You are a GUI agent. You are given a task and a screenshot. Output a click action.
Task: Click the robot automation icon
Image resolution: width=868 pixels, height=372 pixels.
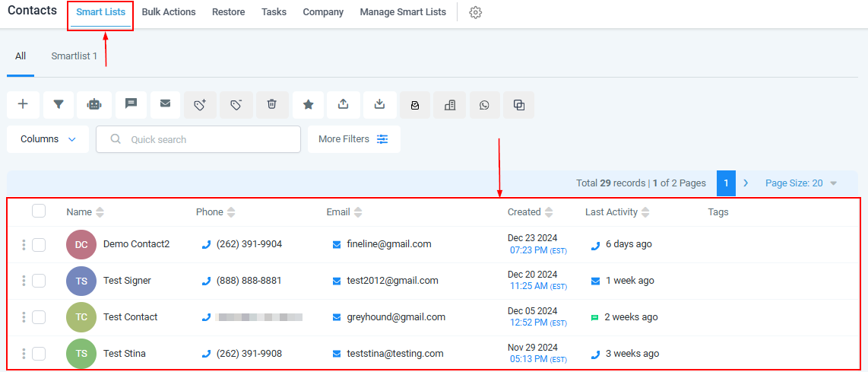(94, 104)
